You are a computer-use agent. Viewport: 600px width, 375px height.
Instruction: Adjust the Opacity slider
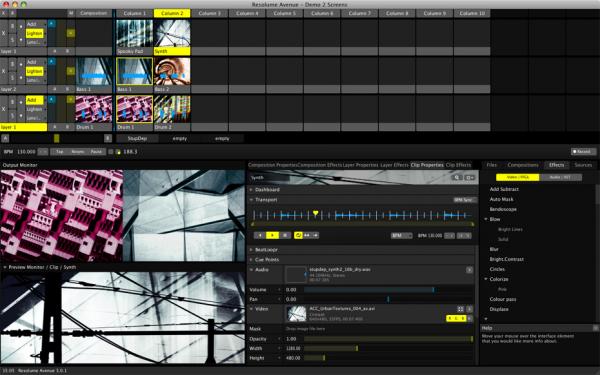coord(388,339)
